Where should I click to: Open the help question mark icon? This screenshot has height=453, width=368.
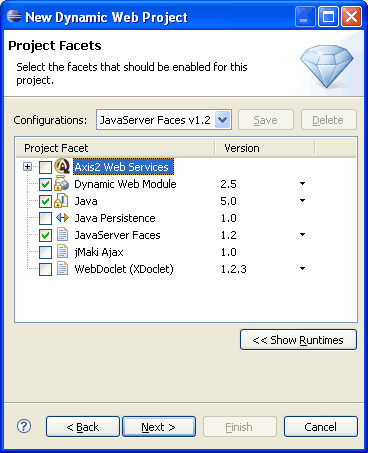24,426
